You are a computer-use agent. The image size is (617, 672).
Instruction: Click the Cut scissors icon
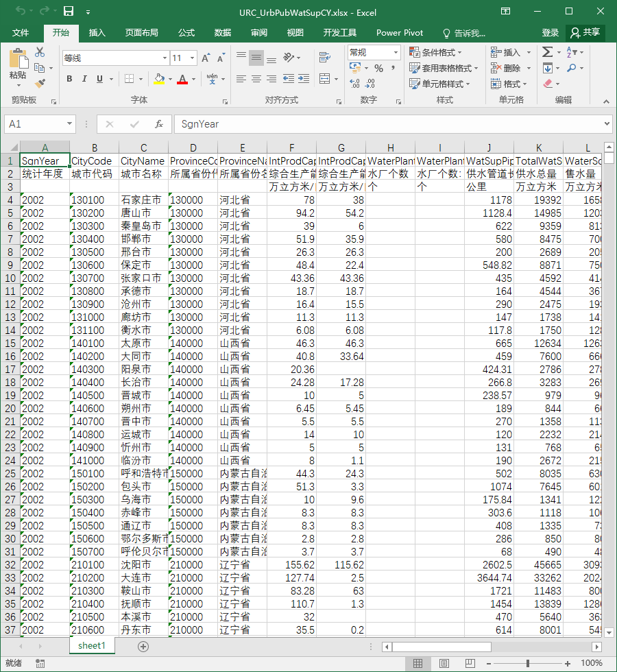pos(40,52)
